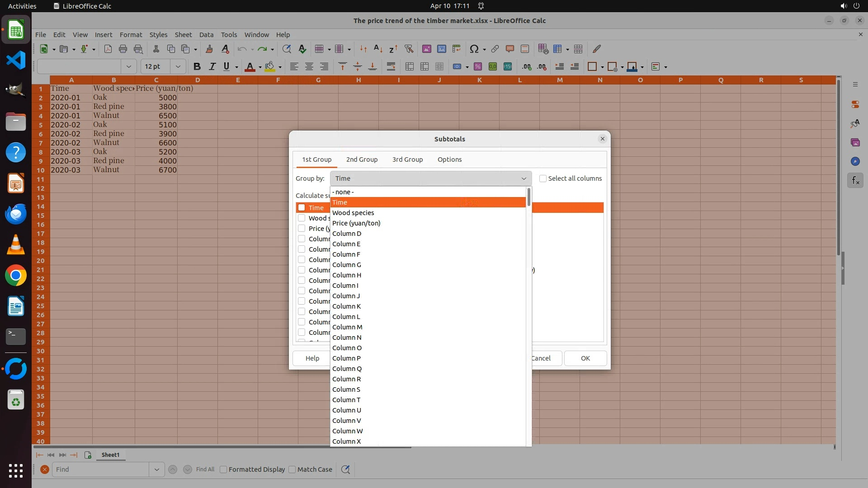The width and height of the screenshot is (868, 488).
Task: Open the font size dropdown arrow
Action: (x=178, y=67)
